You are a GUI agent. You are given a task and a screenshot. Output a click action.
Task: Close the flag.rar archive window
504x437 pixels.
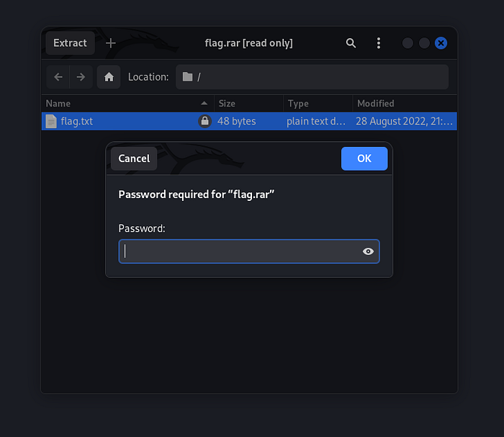tap(441, 43)
